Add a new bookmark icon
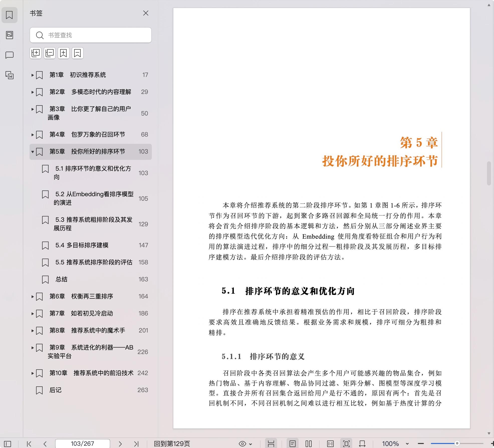This screenshot has height=448, width=494. point(64,53)
